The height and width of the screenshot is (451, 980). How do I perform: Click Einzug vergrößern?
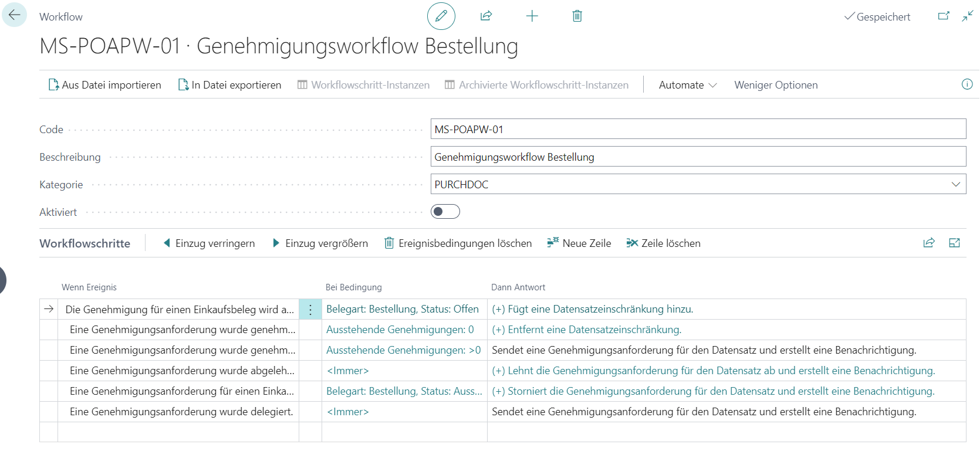pos(320,243)
